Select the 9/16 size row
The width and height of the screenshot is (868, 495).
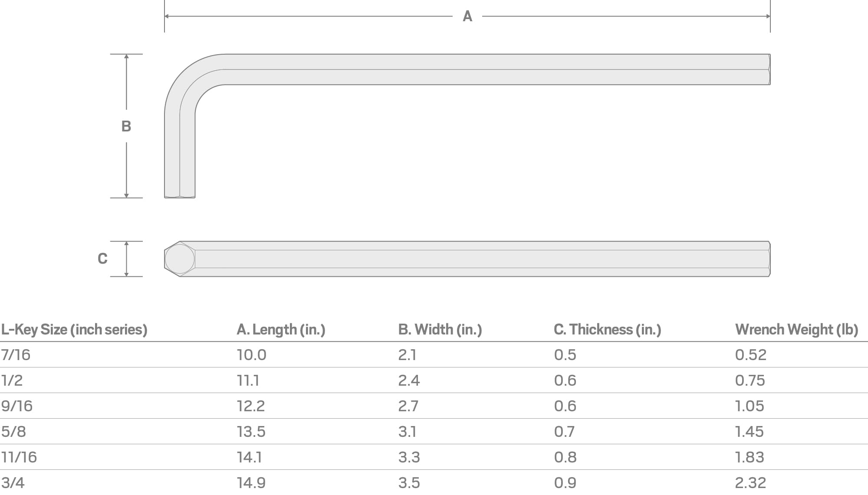click(434, 406)
